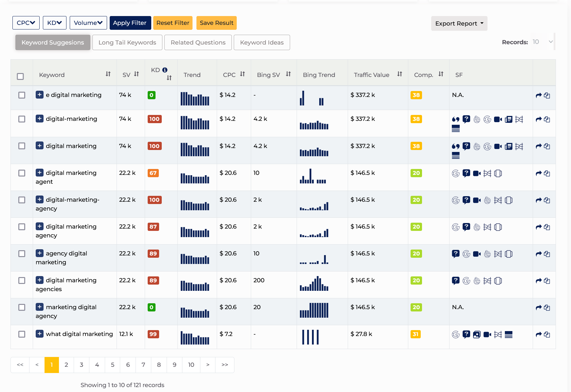571x392 pixels.
Task: Expand the 'e digital marketing' keyword row
Action: pos(39,95)
